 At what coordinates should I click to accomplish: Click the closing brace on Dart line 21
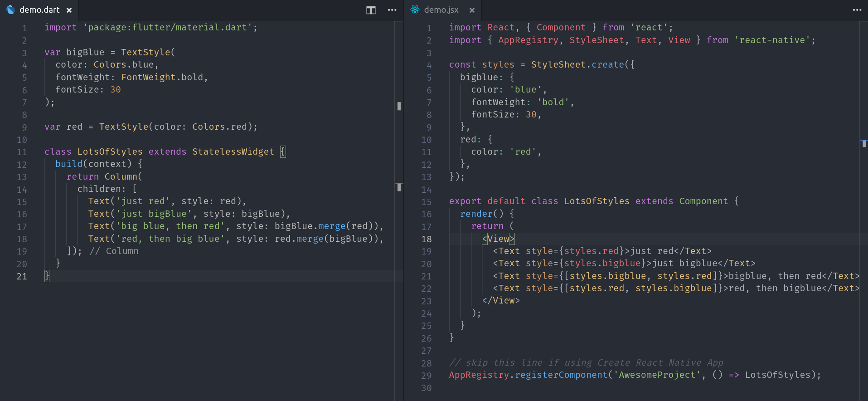click(47, 276)
